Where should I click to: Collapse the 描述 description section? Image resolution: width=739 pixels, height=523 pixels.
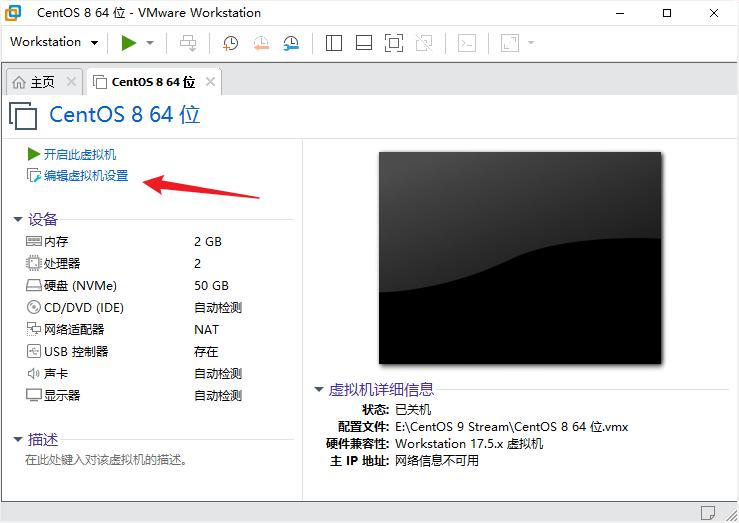pos(18,440)
